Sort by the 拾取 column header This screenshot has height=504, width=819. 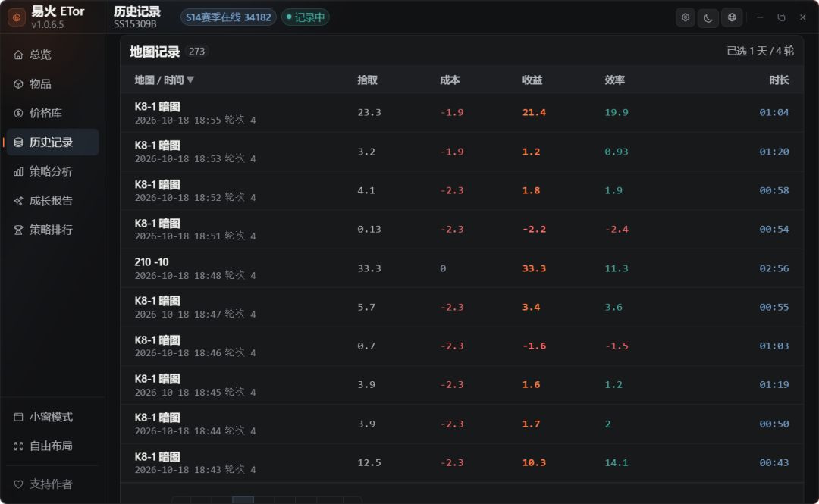(367, 80)
